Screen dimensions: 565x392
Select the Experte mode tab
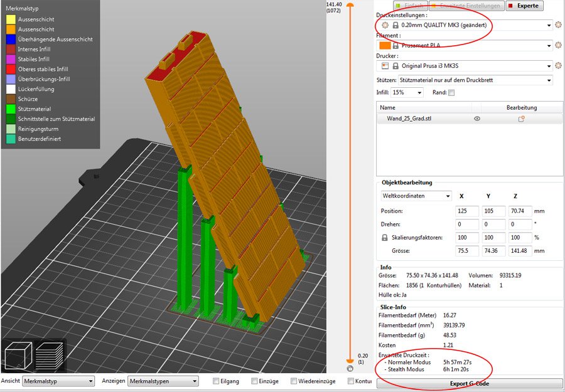pyautogui.click(x=525, y=6)
